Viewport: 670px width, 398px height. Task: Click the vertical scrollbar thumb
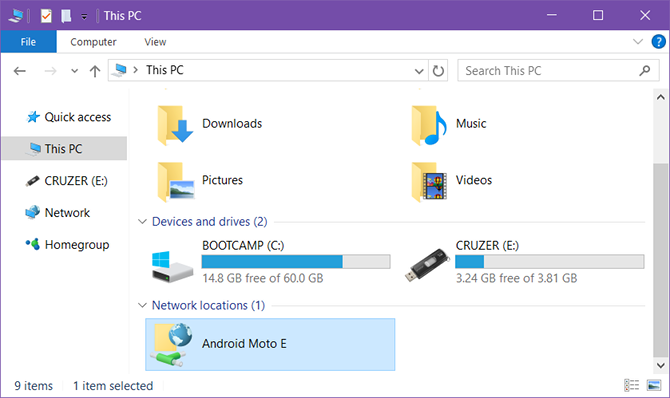tap(661, 260)
